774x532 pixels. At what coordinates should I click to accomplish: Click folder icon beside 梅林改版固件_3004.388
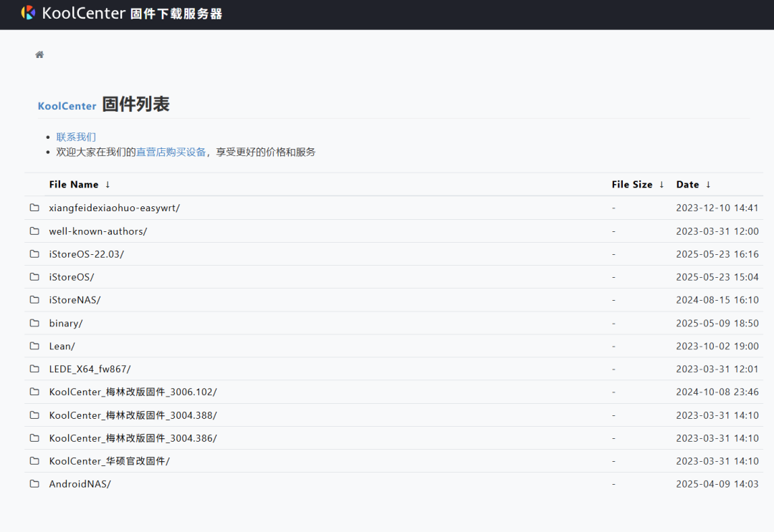34,415
